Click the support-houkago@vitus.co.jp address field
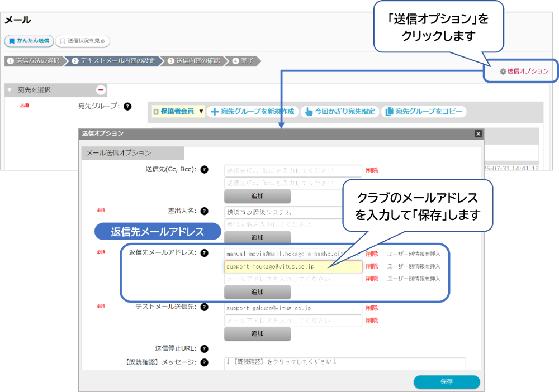Image resolution: width=559 pixels, height=392 pixels. coord(293,266)
